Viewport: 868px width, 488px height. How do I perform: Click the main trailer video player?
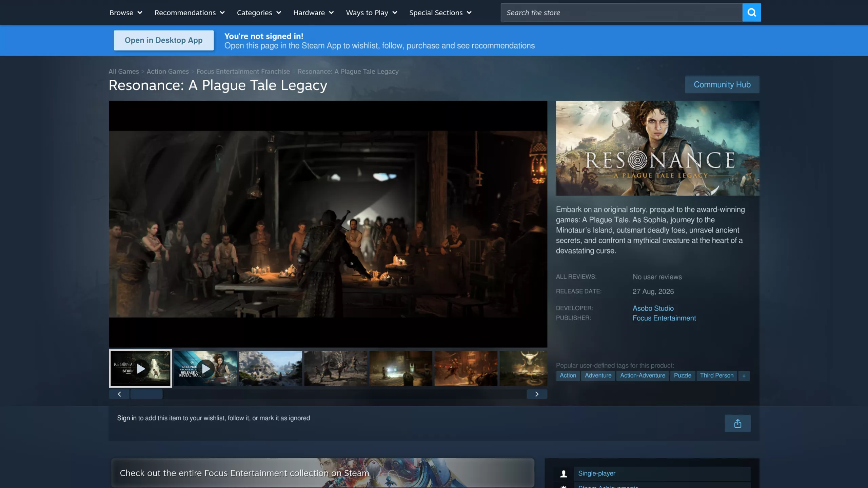[328, 224]
